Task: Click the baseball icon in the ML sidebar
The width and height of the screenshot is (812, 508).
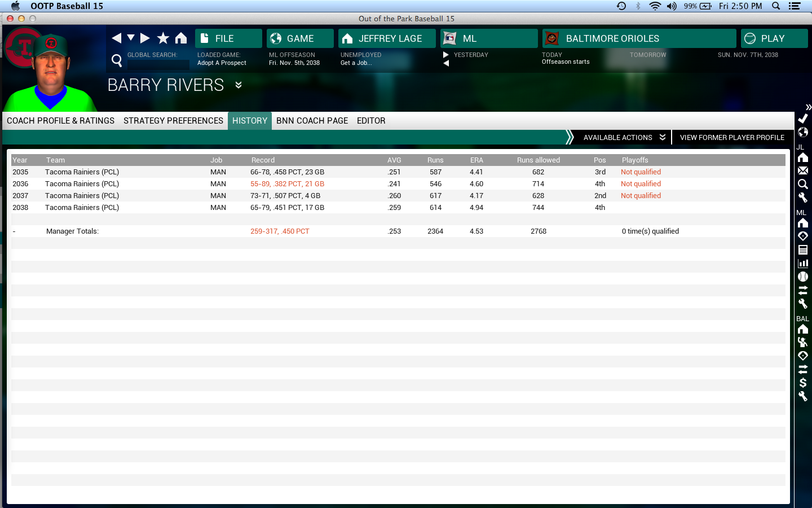Action: pyautogui.click(x=803, y=277)
